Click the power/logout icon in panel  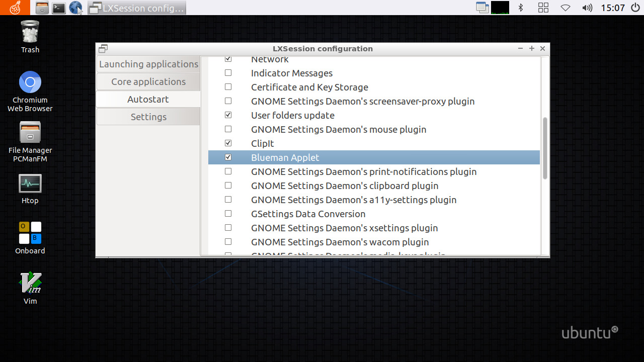click(635, 8)
